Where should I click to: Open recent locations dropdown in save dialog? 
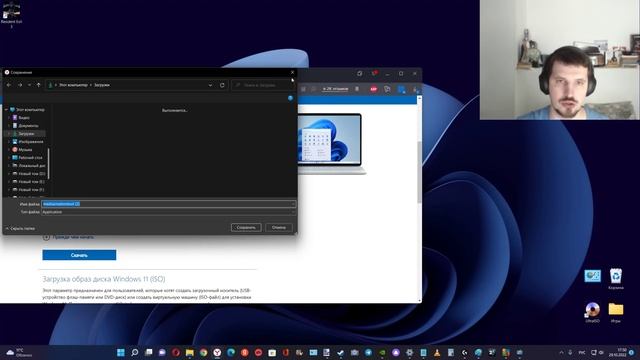[29, 85]
